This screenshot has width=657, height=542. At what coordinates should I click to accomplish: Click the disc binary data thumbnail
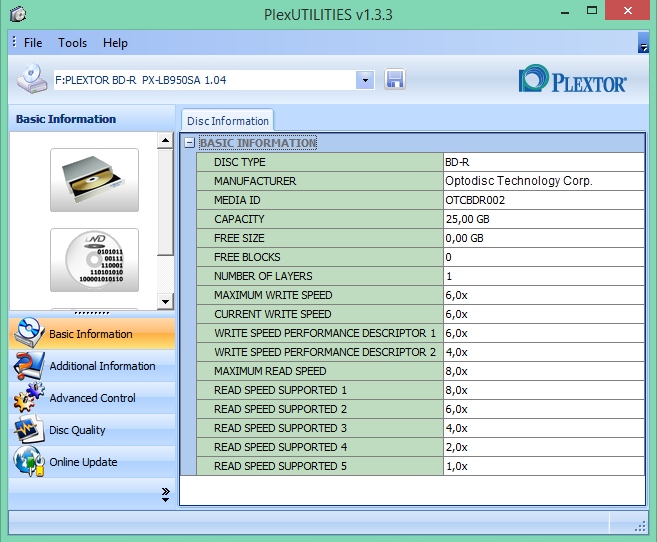pyautogui.click(x=94, y=259)
